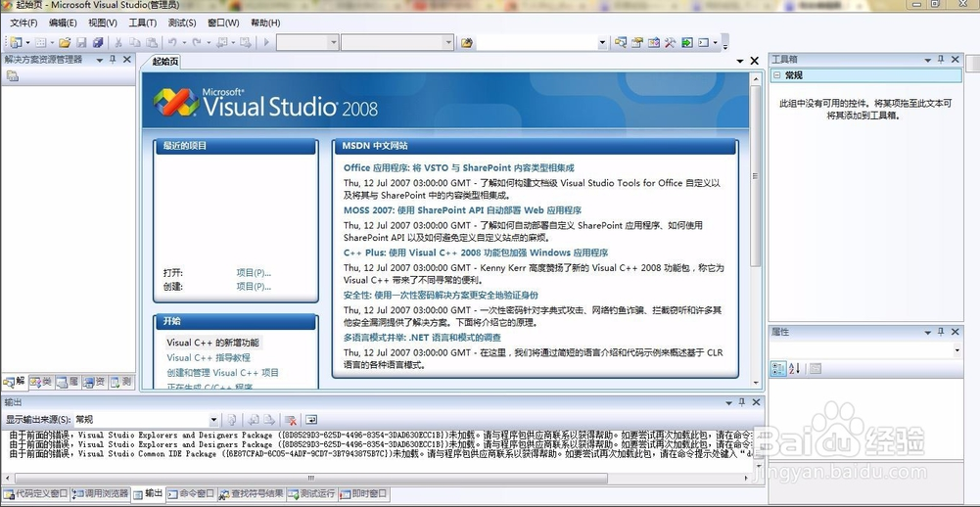Toggle word wrap in output panel

pos(311,420)
